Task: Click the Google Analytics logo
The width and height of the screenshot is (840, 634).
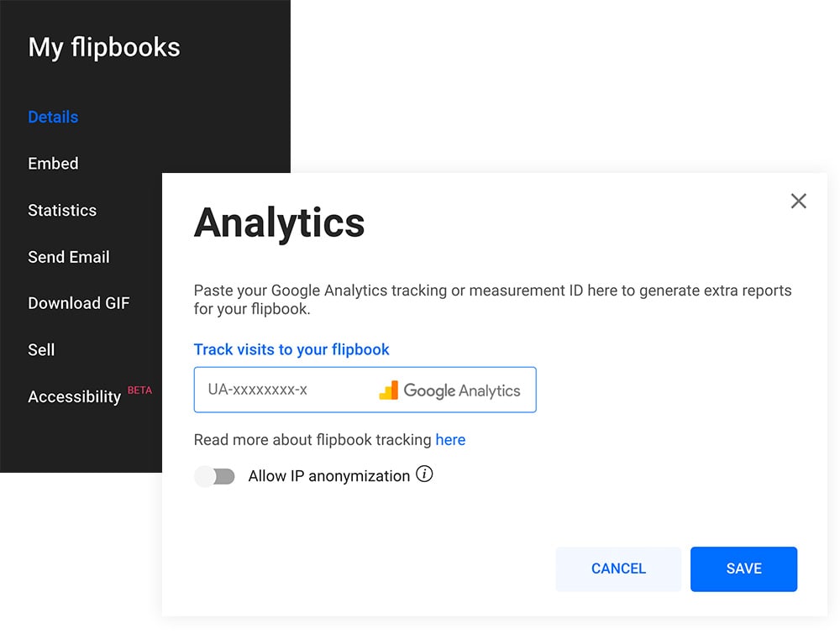Action: pos(449,390)
